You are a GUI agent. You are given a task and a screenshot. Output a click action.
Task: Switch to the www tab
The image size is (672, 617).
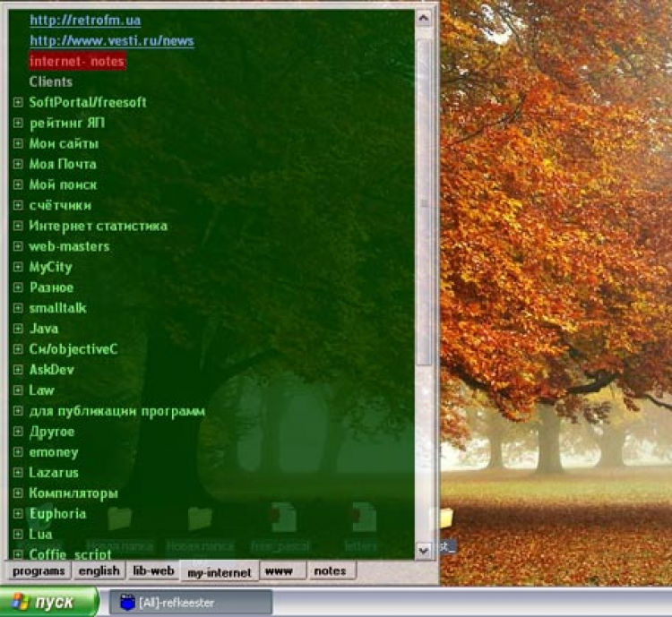point(283,571)
